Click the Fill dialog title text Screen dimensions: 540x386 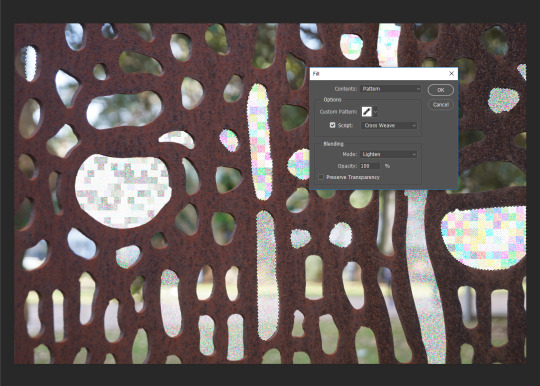click(316, 74)
